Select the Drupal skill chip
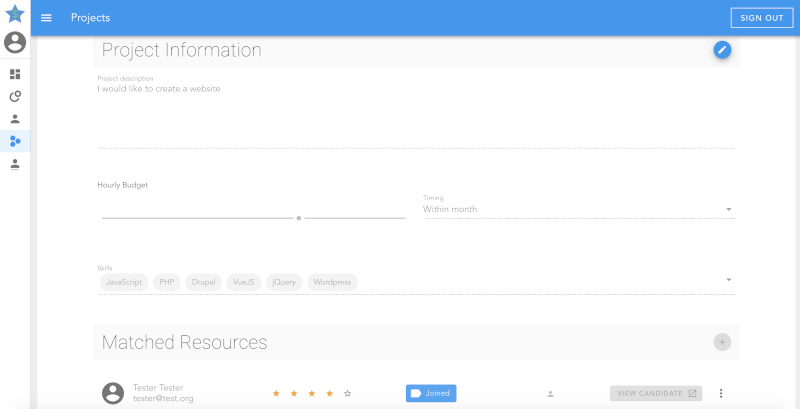 (204, 282)
